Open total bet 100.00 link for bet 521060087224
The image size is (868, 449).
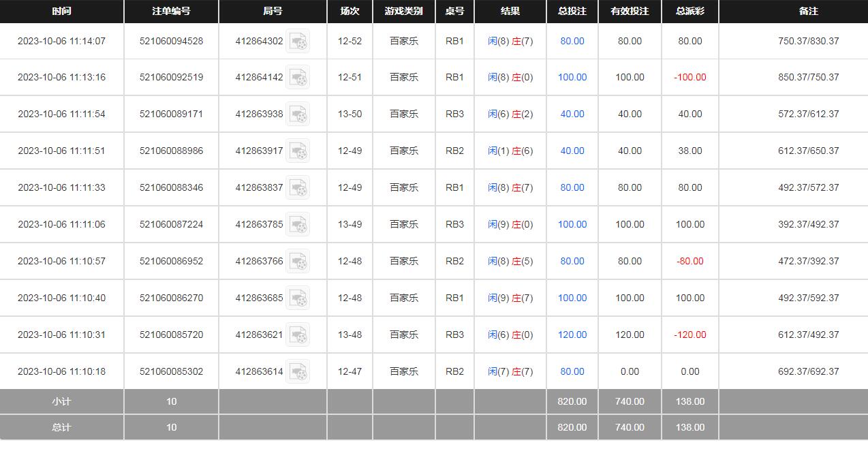click(x=572, y=224)
